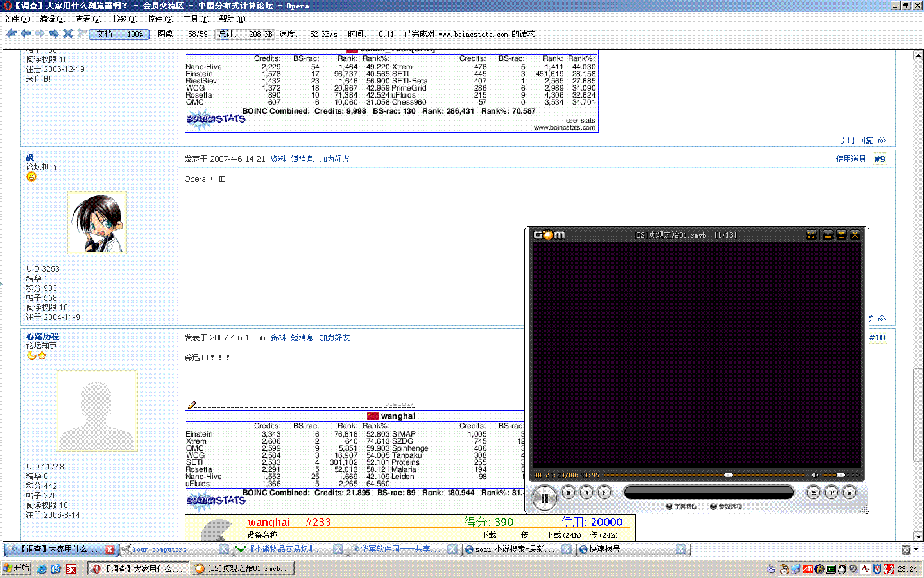Image resolution: width=924 pixels, height=578 pixels.
Task: Click the TOP icon beside 引用 回复
Action: click(882, 140)
